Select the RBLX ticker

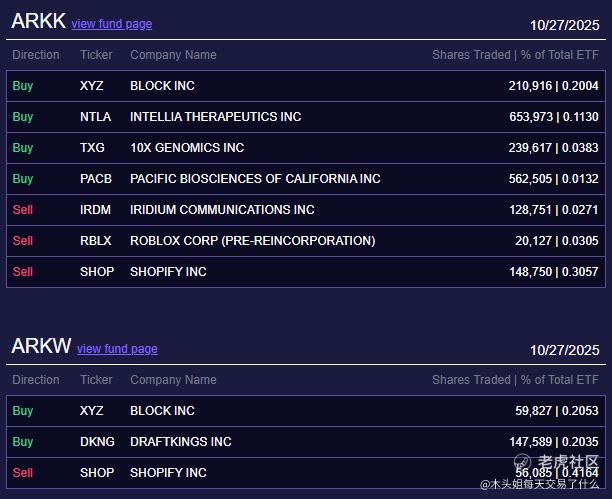96,241
